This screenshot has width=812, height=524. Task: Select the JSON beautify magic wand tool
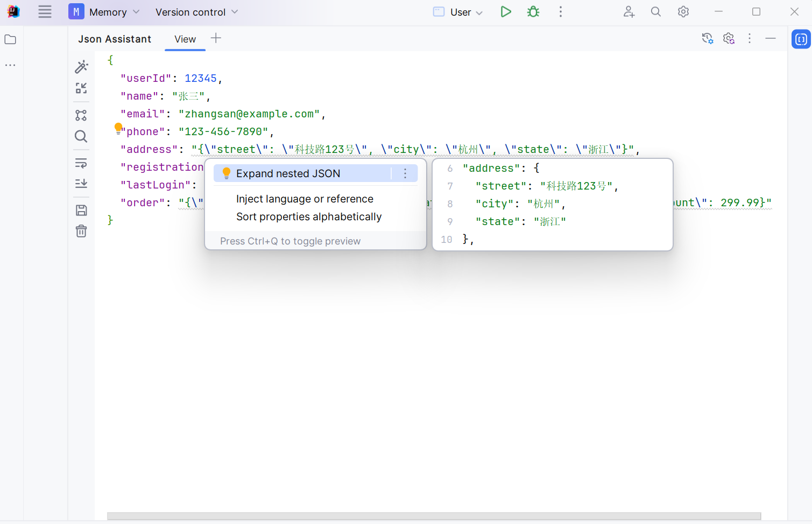point(81,67)
